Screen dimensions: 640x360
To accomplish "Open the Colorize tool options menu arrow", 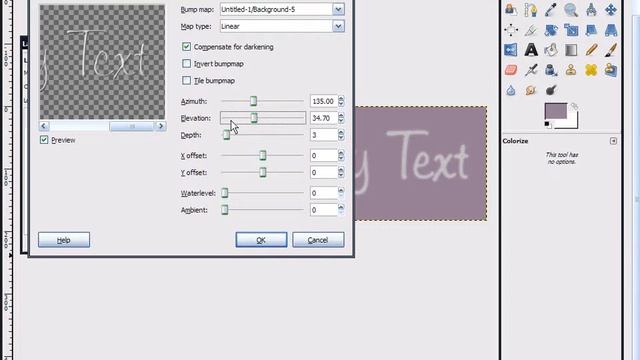I will tap(613, 141).
